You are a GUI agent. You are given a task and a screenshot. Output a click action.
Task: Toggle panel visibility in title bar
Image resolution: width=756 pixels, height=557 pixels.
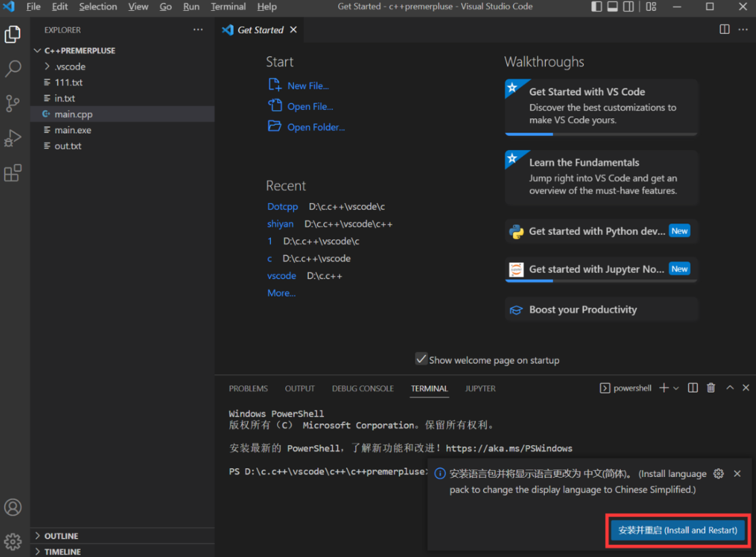click(612, 7)
